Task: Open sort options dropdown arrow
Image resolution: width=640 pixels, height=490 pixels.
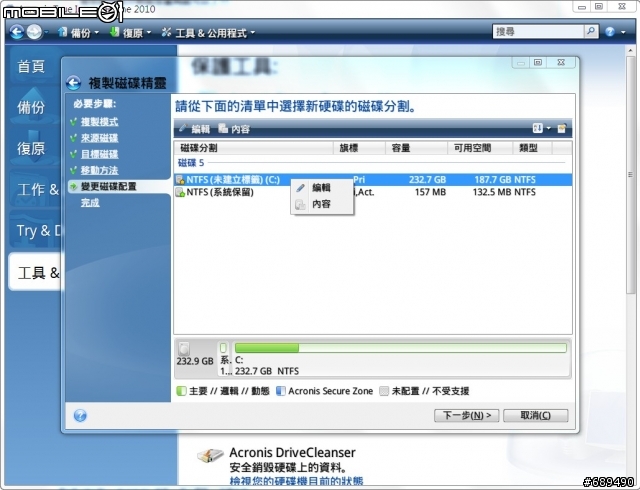Action: (x=549, y=128)
